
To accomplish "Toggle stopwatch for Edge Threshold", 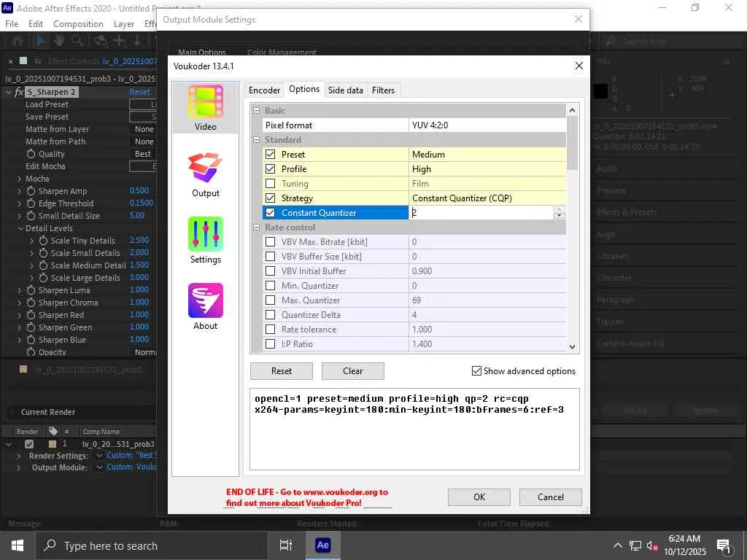I will tap(31, 203).
